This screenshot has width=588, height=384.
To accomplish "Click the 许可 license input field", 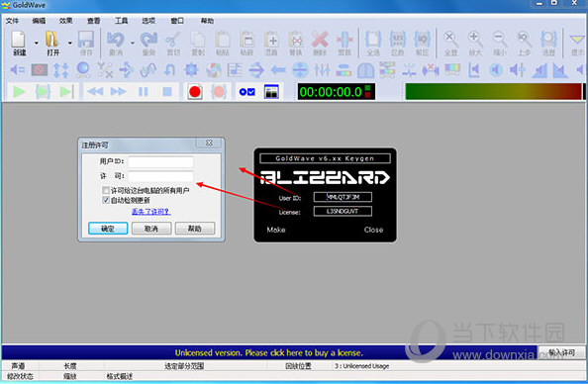I will click(x=161, y=176).
